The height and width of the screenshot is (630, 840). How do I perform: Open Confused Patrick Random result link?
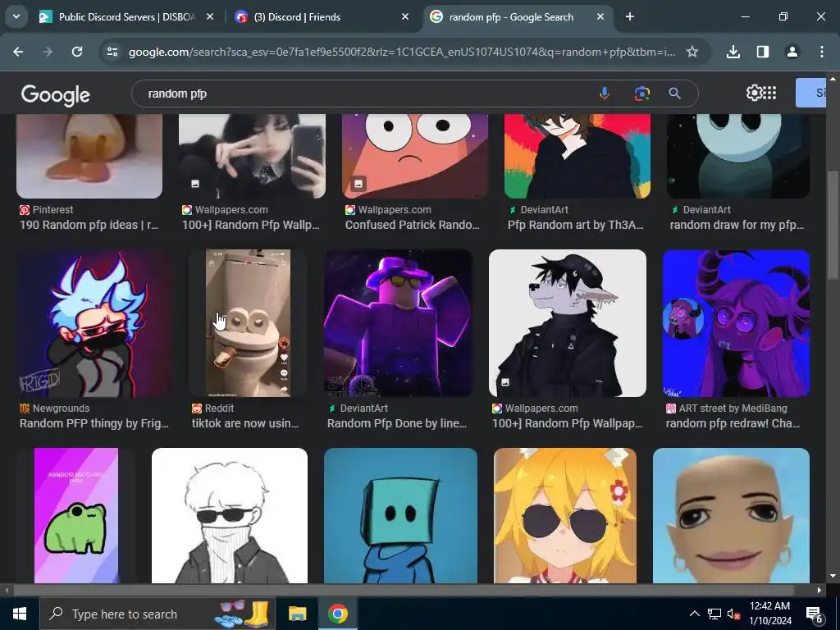[412, 225]
